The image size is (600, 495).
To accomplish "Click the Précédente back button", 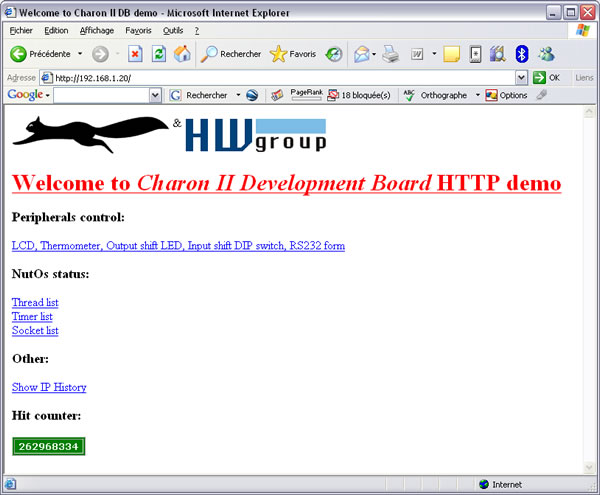I will click(x=40, y=54).
